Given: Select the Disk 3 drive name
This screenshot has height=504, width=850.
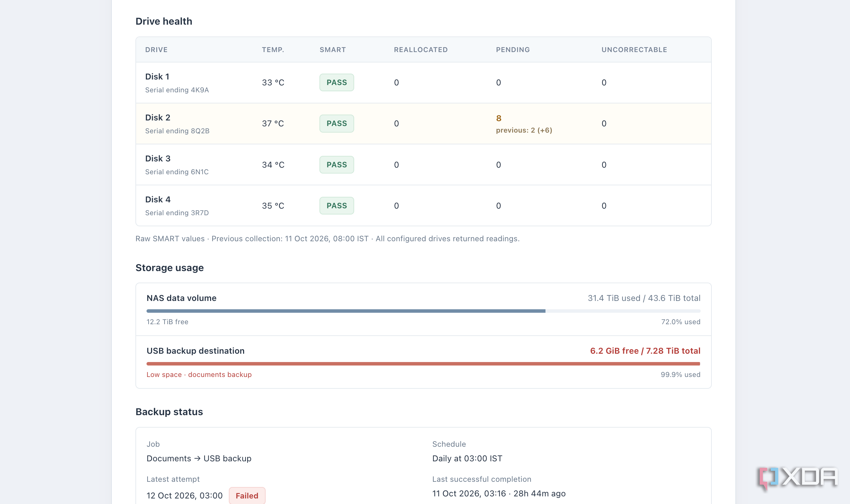Looking at the screenshot, I should [158, 158].
